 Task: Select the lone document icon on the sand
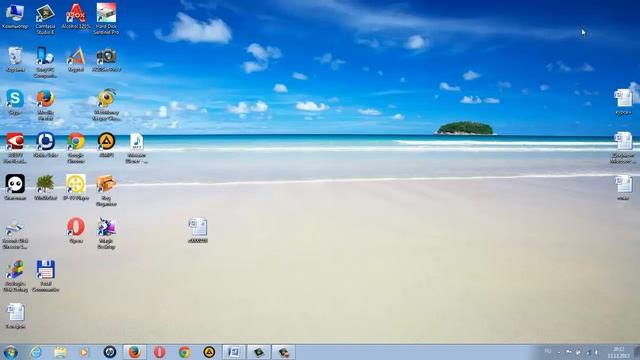click(198, 231)
